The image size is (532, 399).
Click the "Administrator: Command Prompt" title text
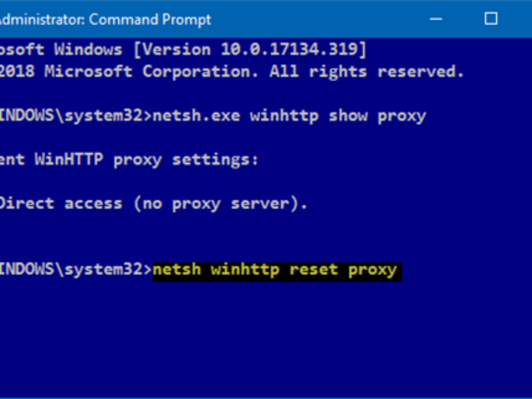(106, 20)
